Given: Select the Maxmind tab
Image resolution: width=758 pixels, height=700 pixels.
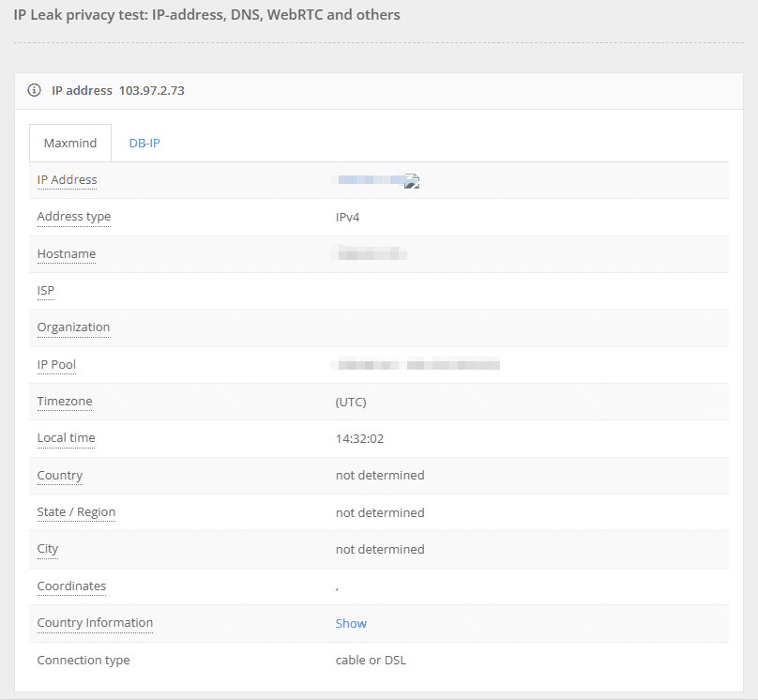Looking at the screenshot, I should click(x=70, y=143).
